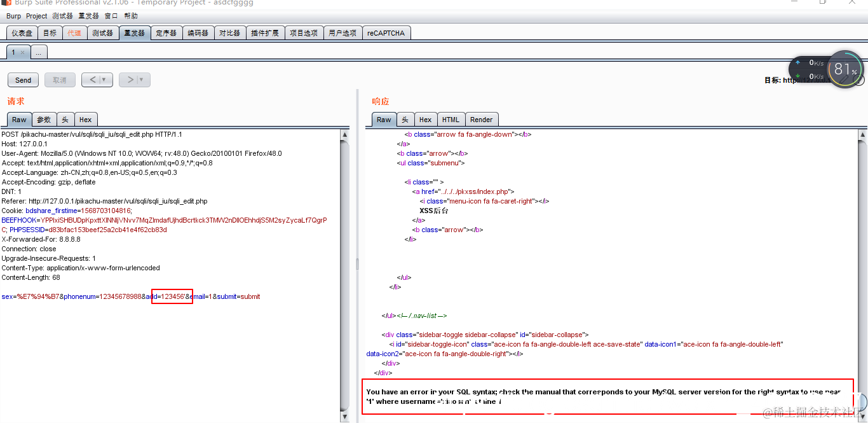The height and width of the screenshot is (423, 868).
Task: Open the Project menu
Action: (x=36, y=16)
